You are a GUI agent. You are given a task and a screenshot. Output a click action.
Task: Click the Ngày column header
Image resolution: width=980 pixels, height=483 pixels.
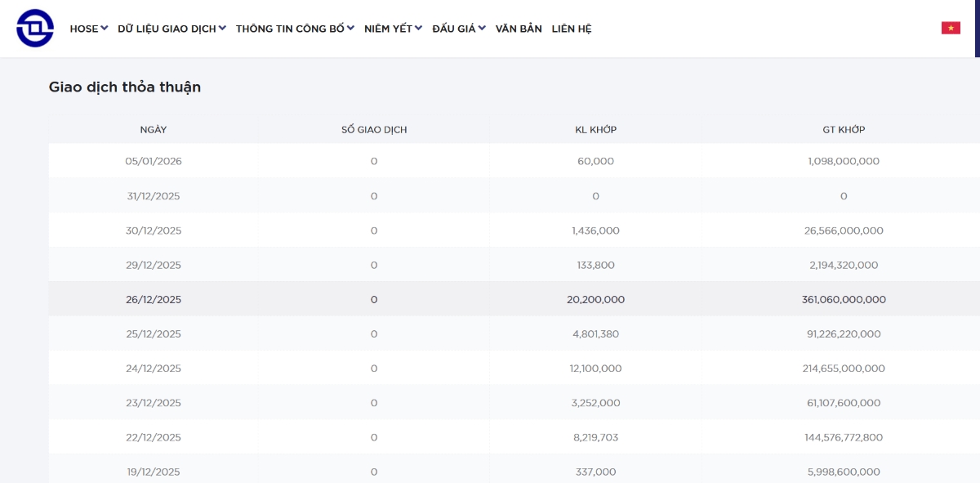pos(154,129)
